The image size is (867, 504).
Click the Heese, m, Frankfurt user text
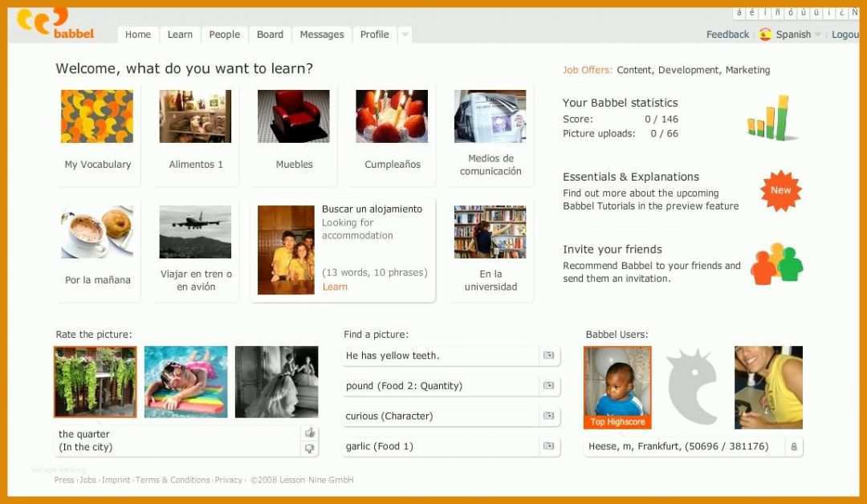[678, 446]
